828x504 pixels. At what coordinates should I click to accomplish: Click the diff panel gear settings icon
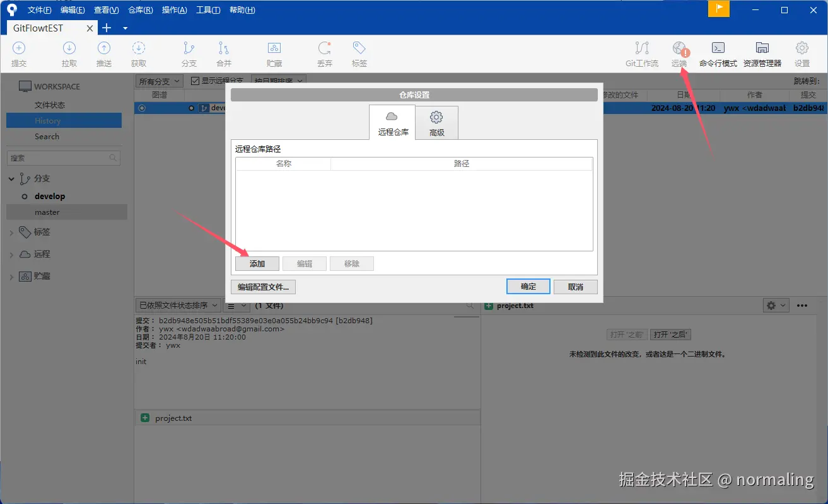coord(776,306)
